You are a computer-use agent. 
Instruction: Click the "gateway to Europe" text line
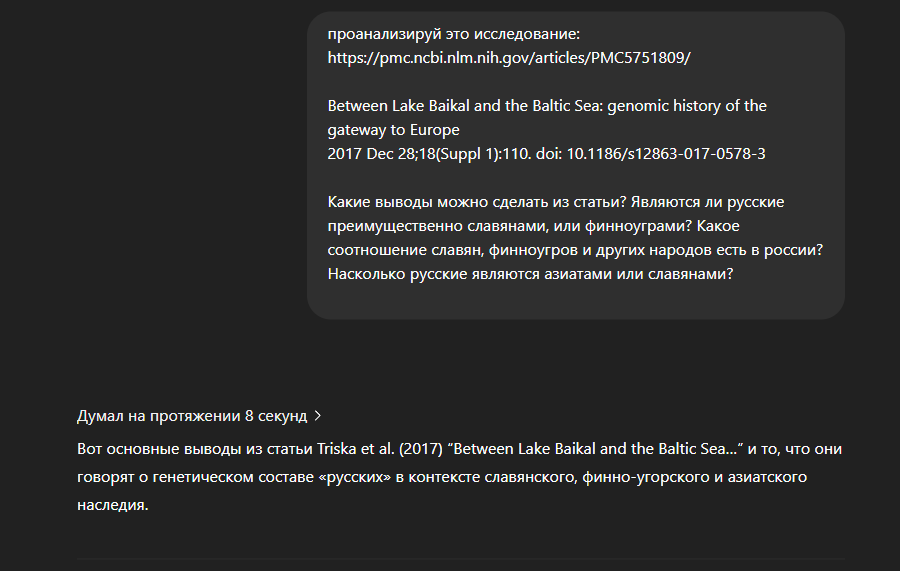[x=393, y=130]
